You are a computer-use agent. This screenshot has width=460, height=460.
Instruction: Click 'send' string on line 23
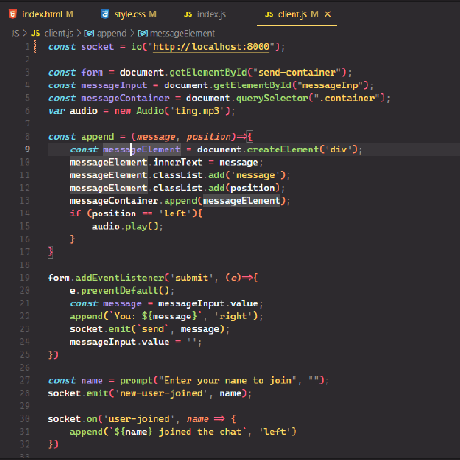click(x=153, y=329)
